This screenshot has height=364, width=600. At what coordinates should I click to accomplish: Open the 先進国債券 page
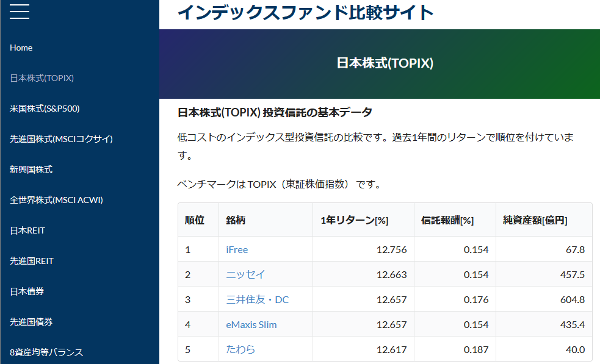point(31,321)
